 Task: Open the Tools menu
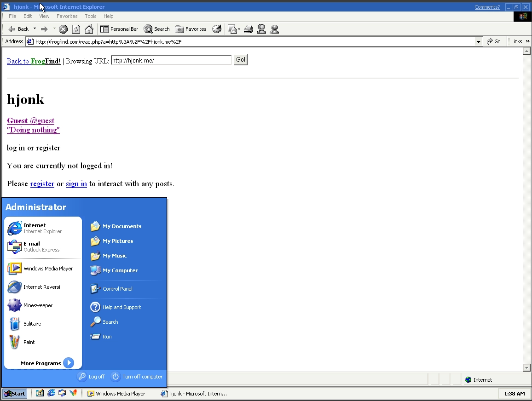91,16
